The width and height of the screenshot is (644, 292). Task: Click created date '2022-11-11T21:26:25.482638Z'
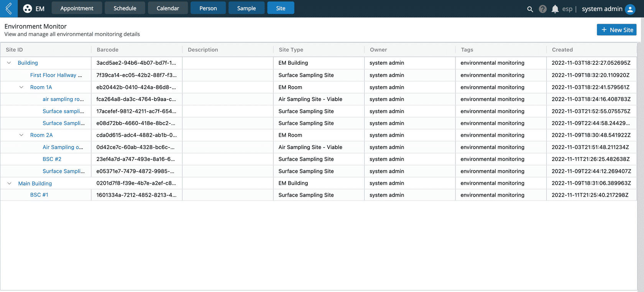pos(591,159)
